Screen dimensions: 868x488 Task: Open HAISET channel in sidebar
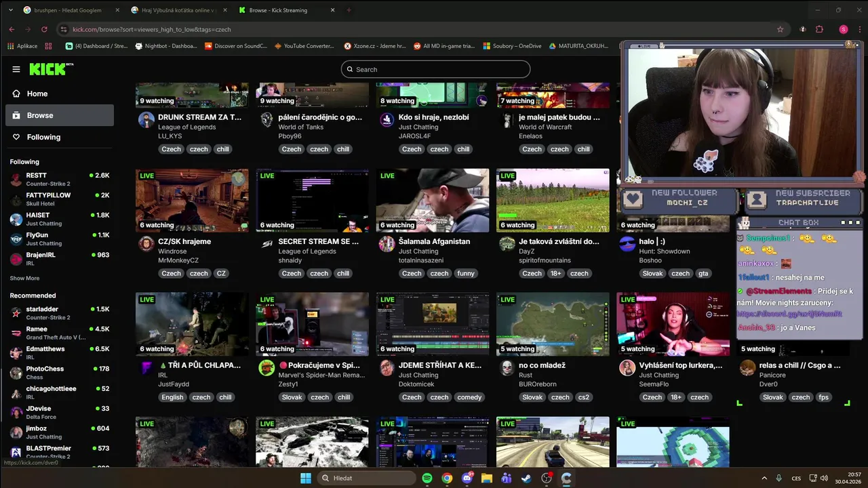(x=60, y=219)
